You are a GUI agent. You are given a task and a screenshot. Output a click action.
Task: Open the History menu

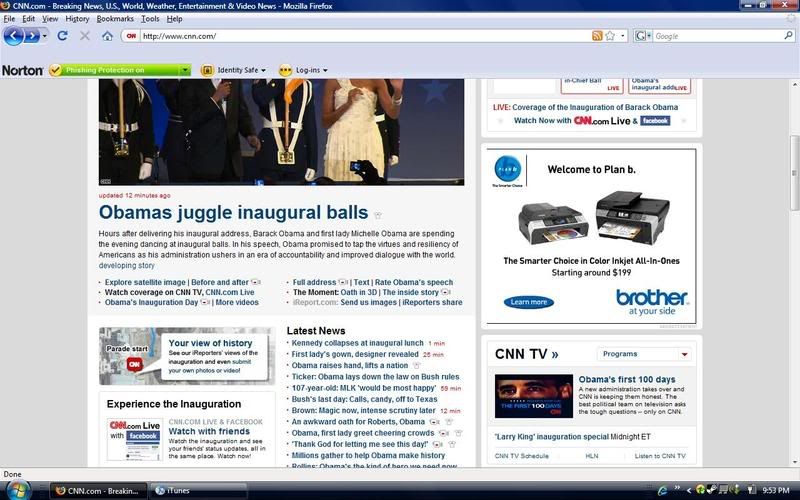click(x=78, y=19)
